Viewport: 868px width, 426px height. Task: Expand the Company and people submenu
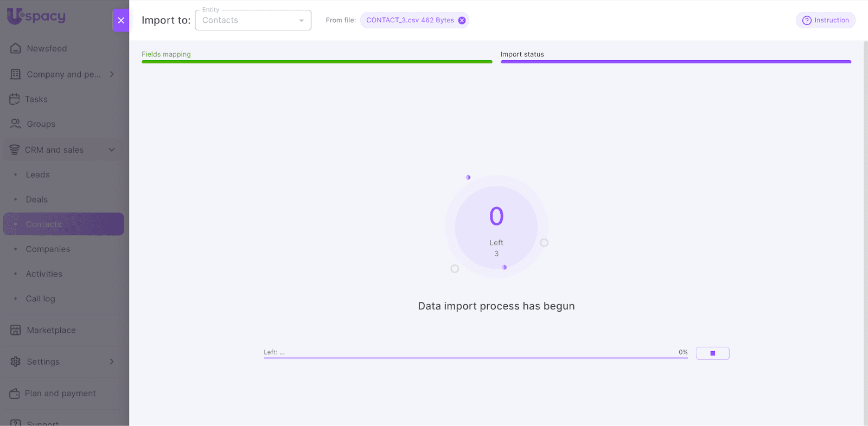(112, 74)
